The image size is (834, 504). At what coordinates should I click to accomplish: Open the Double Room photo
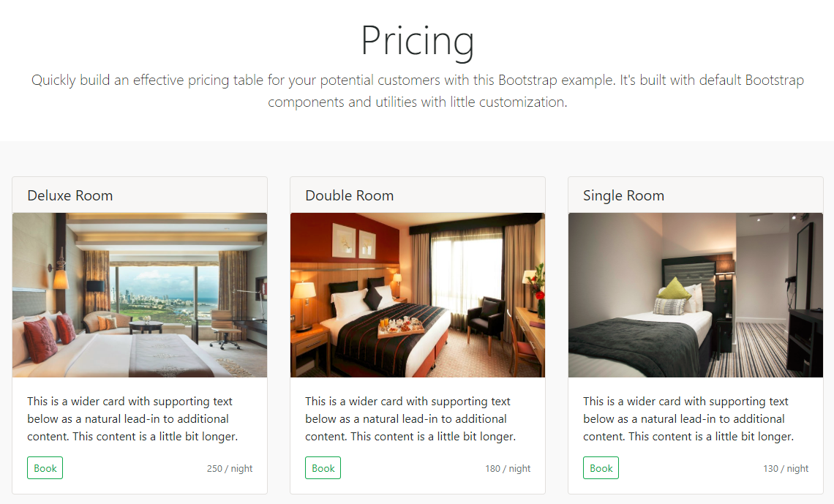pyautogui.click(x=418, y=294)
